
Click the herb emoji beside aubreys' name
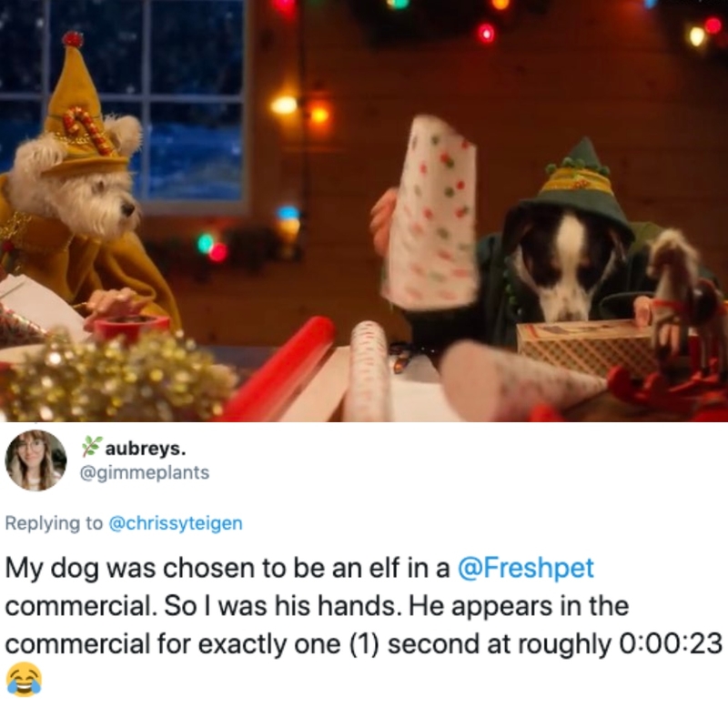(91, 446)
